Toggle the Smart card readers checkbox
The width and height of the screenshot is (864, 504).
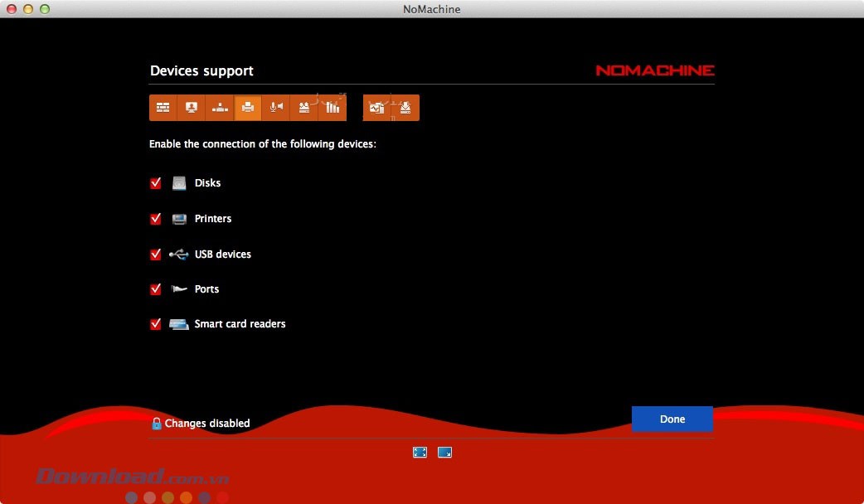coord(156,324)
